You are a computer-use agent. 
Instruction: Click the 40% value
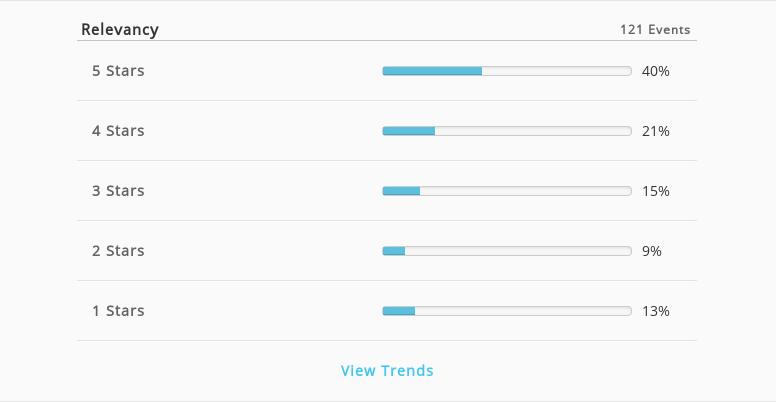[656, 71]
